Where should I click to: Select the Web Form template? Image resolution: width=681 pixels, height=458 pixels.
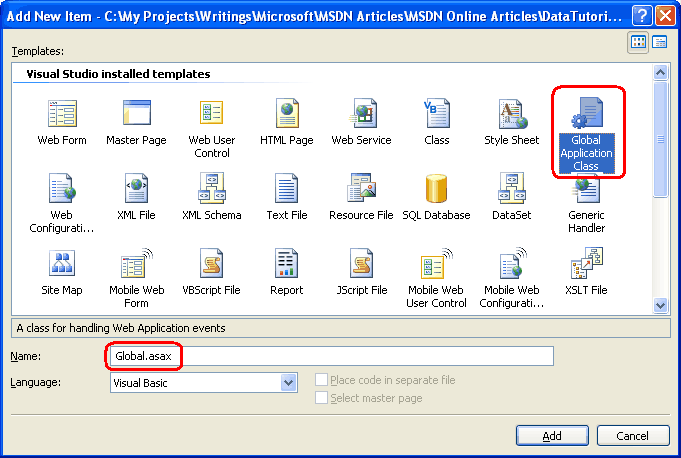pyautogui.click(x=62, y=122)
